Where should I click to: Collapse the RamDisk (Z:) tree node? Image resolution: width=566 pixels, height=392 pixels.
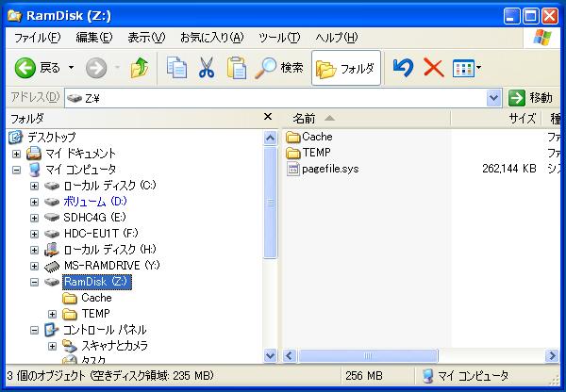34,282
